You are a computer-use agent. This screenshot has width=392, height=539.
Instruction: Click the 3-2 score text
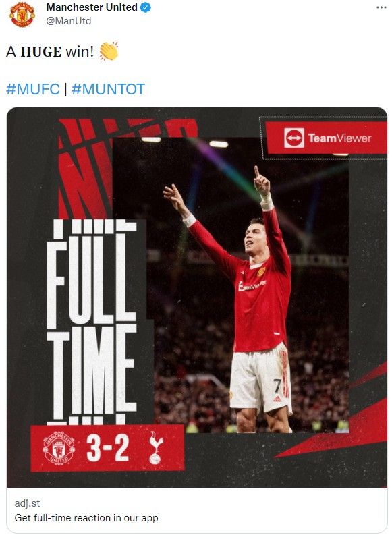(x=108, y=447)
